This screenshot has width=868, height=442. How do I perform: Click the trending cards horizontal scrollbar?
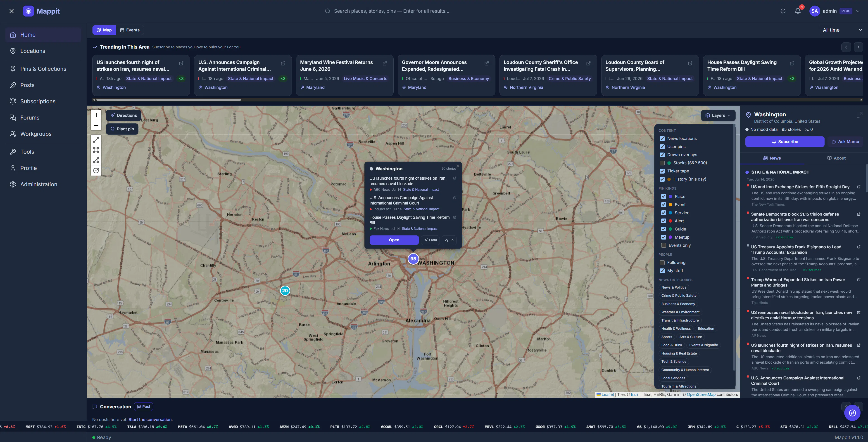(169, 100)
